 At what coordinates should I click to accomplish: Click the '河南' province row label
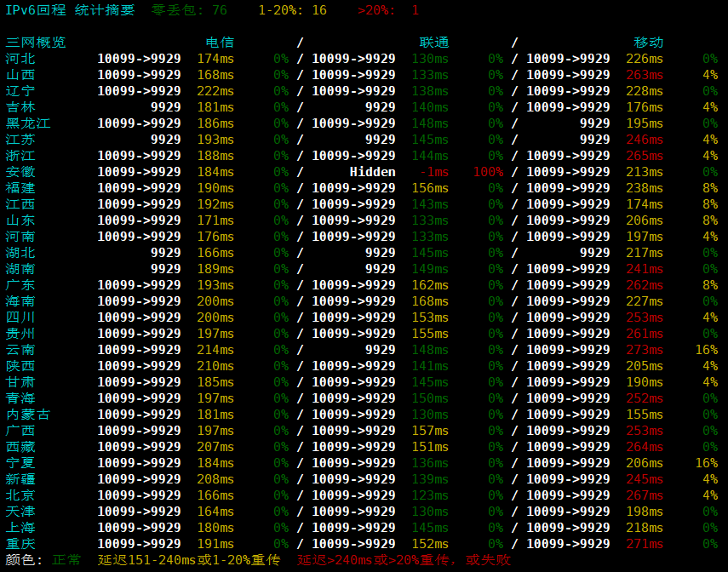pos(20,237)
